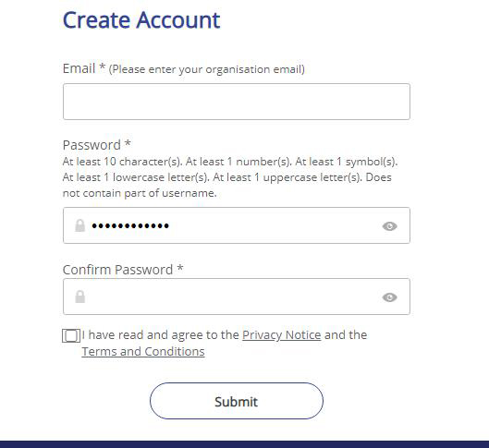Click the password requirements hint text

(230, 177)
